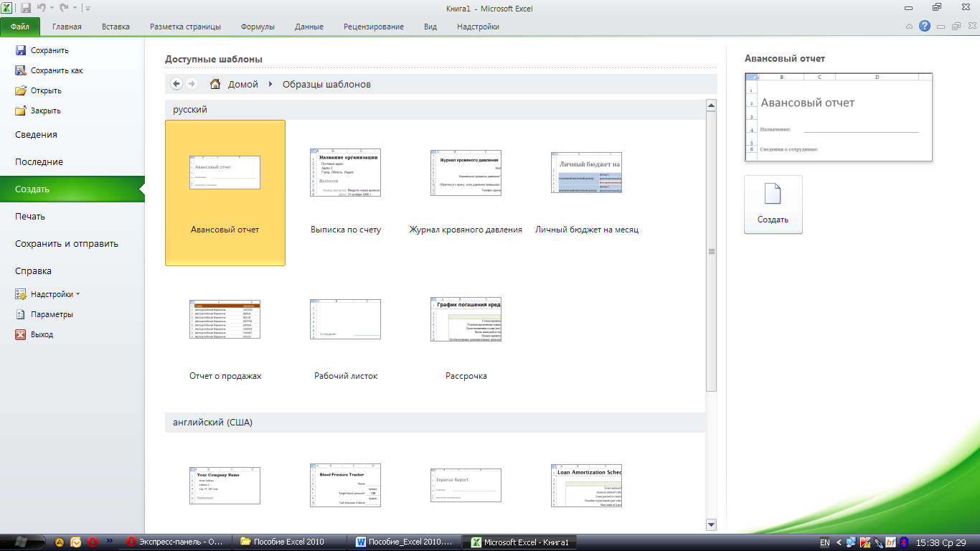Select the Рабочий листок template
This screenshot has width=980, height=551.
click(x=346, y=339)
